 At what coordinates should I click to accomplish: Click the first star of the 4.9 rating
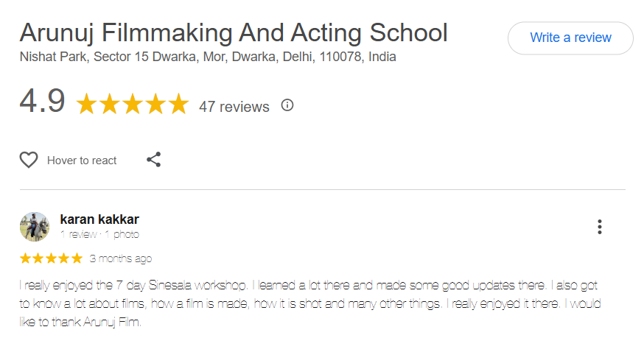tap(87, 105)
